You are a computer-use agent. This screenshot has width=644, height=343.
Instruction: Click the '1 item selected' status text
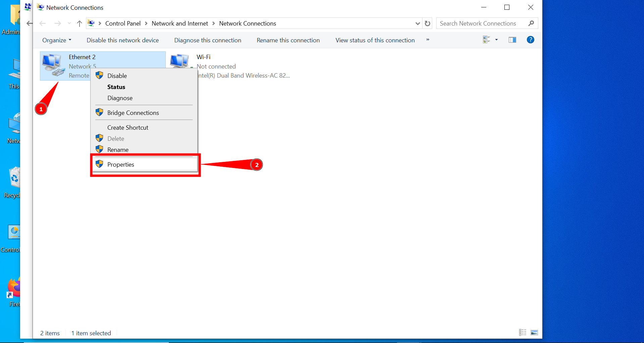[91, 333]
